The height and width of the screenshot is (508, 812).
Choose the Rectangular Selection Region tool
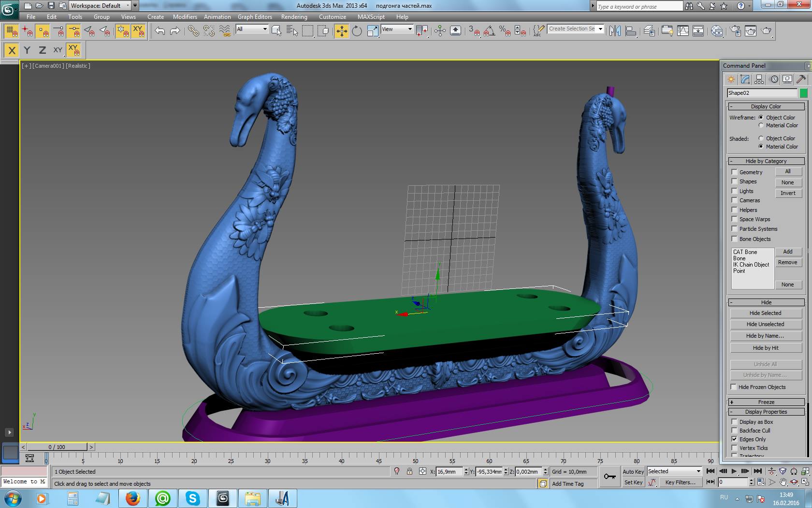[307, 31]
